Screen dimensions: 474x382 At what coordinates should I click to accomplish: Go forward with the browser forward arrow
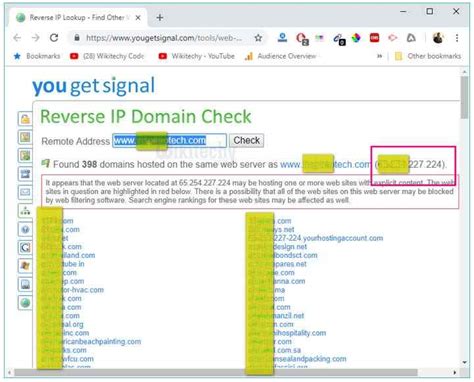(36, 38)
